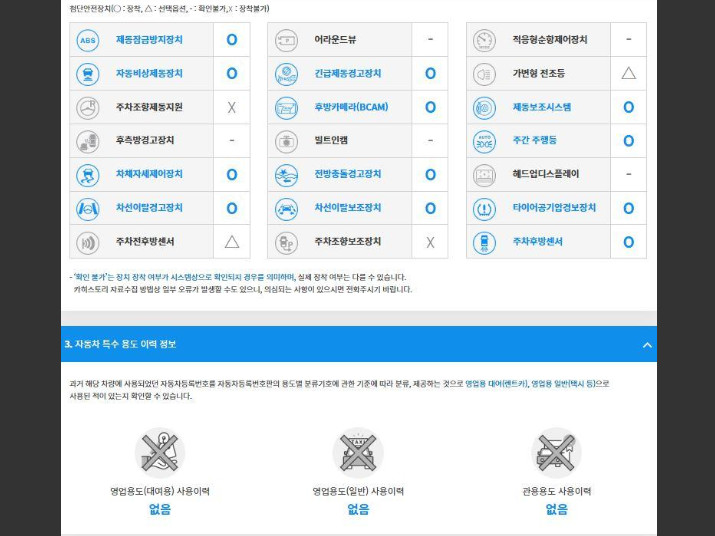Collapse section 3 with the chevron arrow
The height and width of the screenshot is (536, 715).
click(647, 345)
